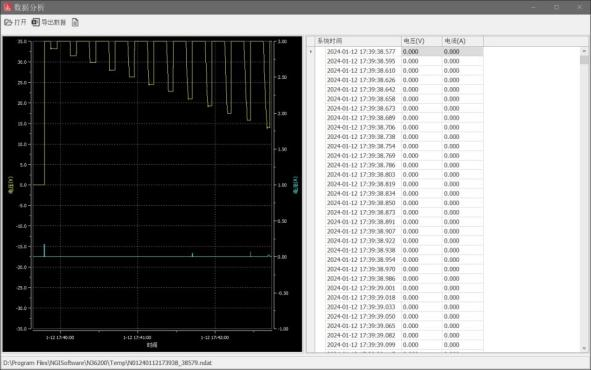Viewport: 591px width, 370px height.
Task: Click voltage cell of row 17:39:38.577
Action: click(421, 52)
